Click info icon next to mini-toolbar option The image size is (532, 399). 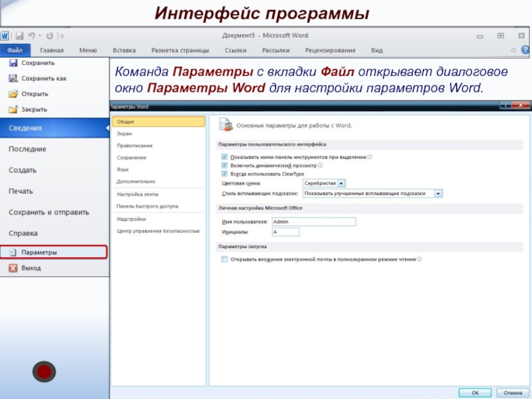tap(370, 157)
